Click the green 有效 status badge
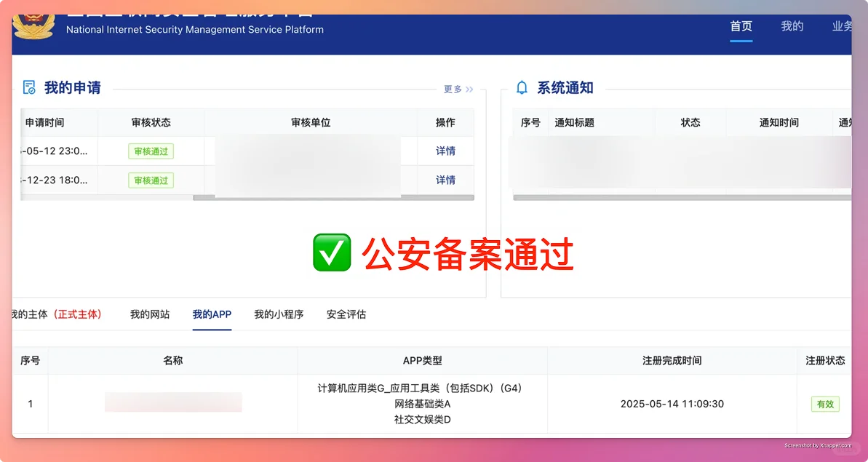Viewport: 868px width, 462px height. 825,404
